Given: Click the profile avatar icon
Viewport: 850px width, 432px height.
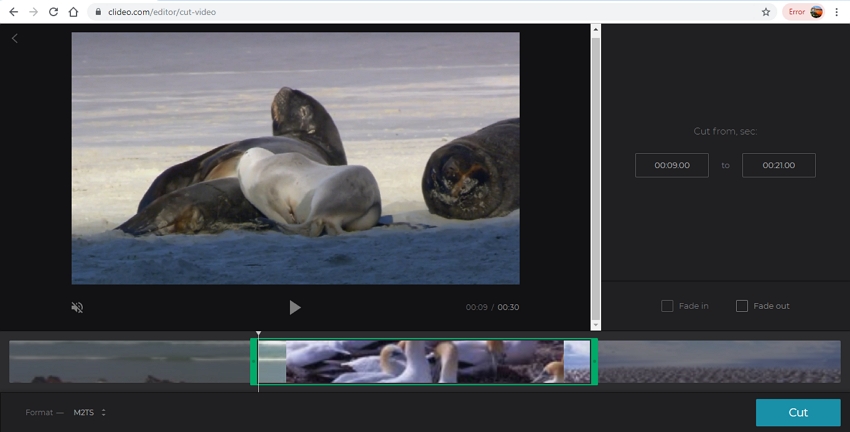Looking at the screenshot, I should click(x=816, y=12).
